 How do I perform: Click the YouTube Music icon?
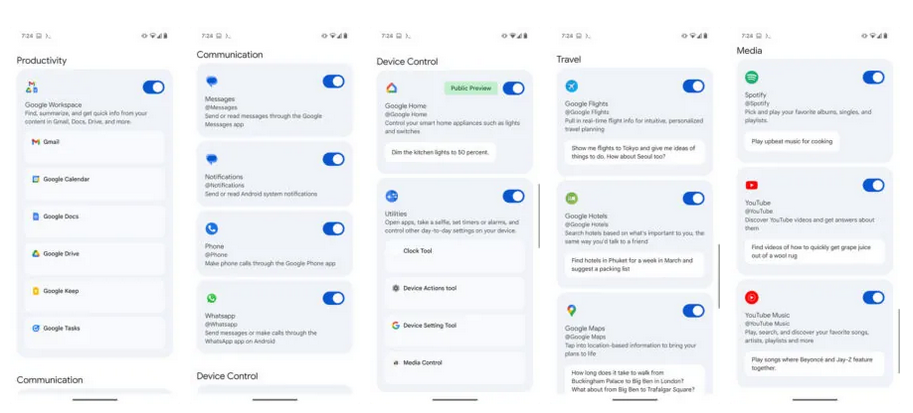pyautogui.click(x=751, y=297)
